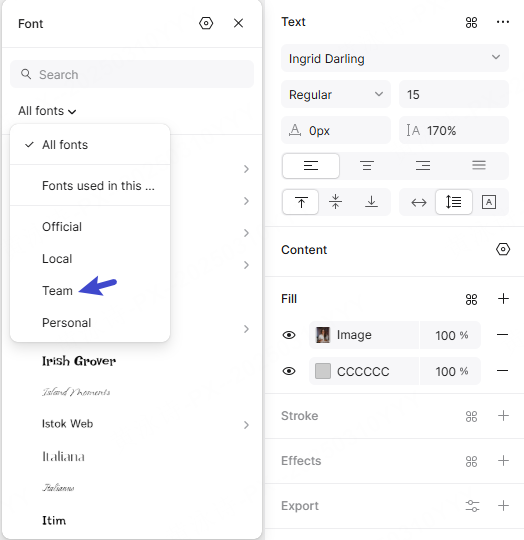Edit CCCCCC fill opacity 100 %
This screenshot has height=540, width=524.
(450, 371)
